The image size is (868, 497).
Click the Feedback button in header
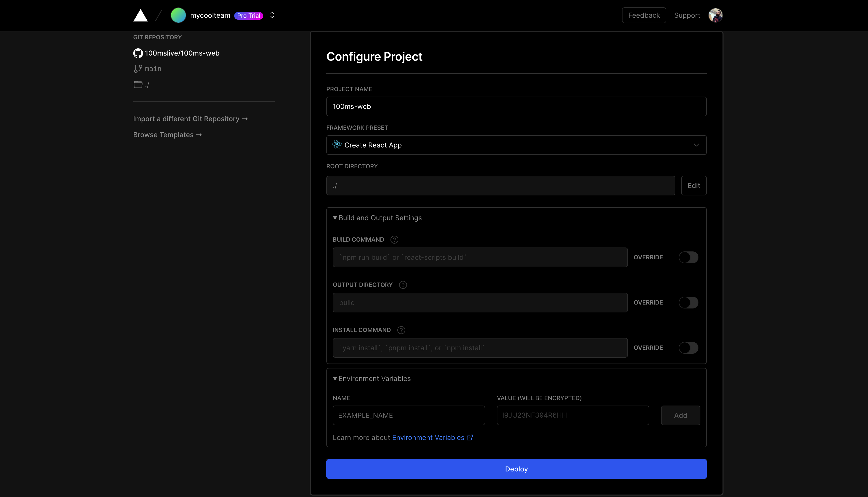(643, 15)
